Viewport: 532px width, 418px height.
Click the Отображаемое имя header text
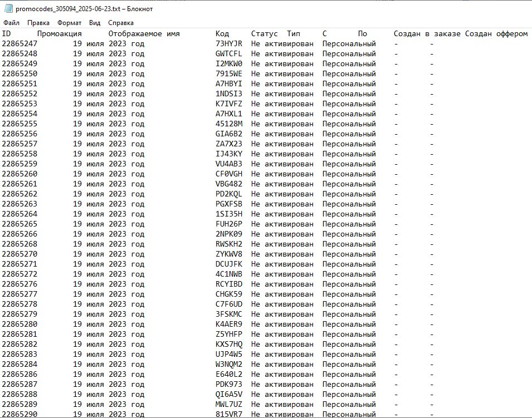[144, 34]
